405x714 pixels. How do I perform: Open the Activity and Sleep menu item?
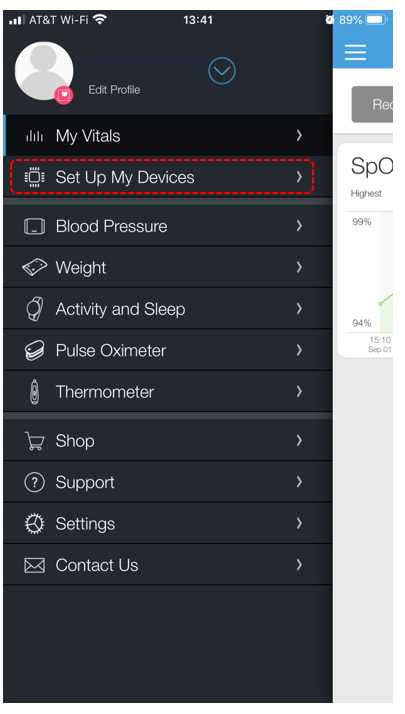(168, 309)
